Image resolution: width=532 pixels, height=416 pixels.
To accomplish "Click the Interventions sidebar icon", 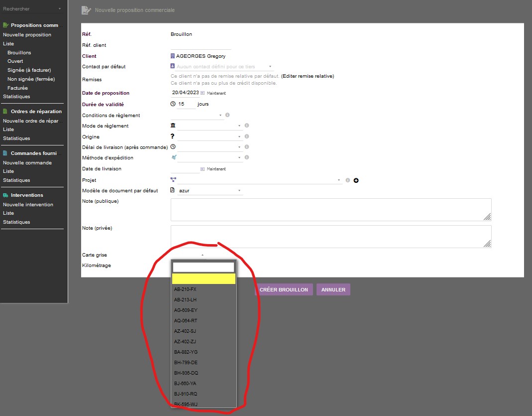I will pos(4,195).
